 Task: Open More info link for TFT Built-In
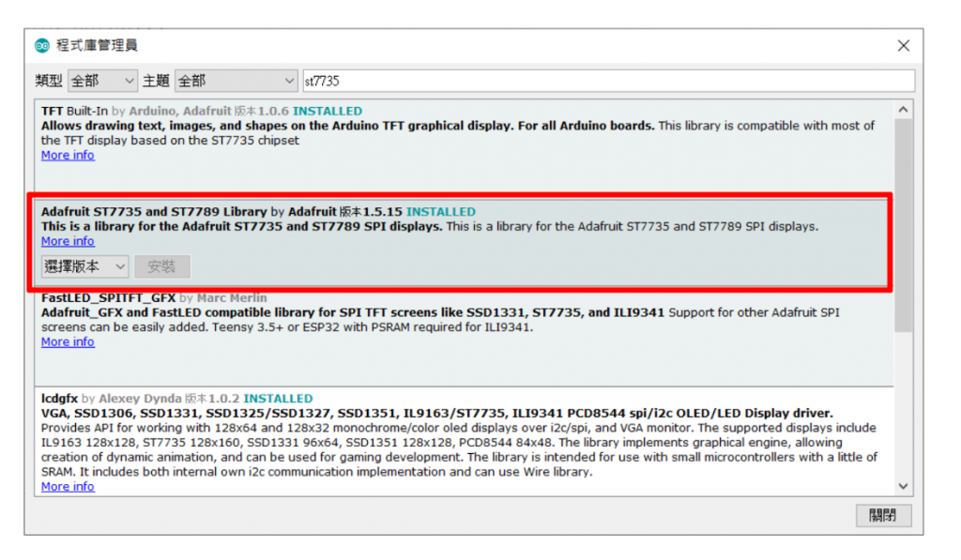[68, 155]
